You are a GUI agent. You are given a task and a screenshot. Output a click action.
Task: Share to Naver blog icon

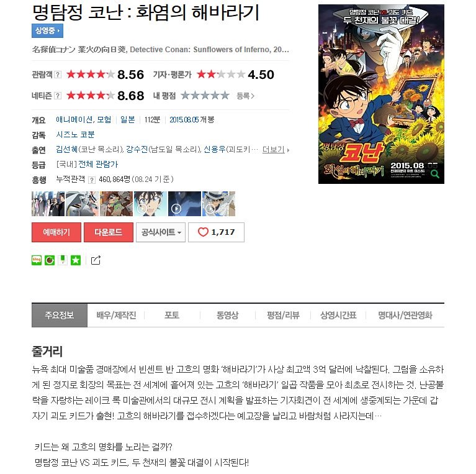[37, 260]
